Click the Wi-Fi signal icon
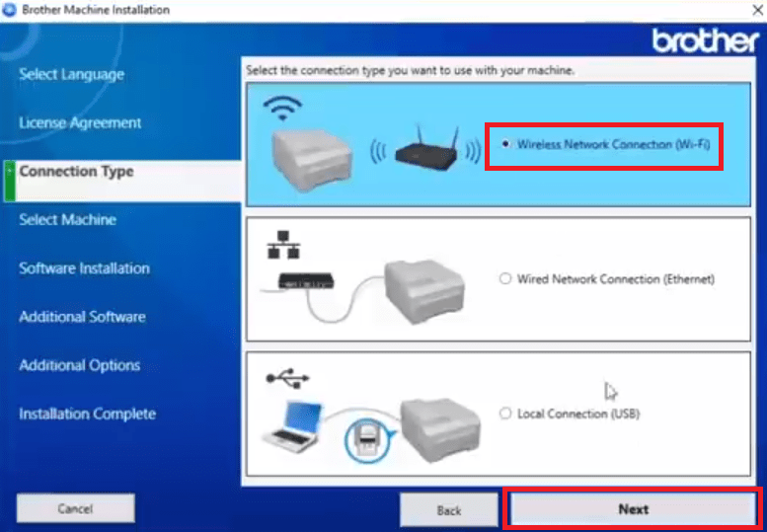The height and width of the screenshot is (532, 767). pyautogui.click(x=282, y=110)
